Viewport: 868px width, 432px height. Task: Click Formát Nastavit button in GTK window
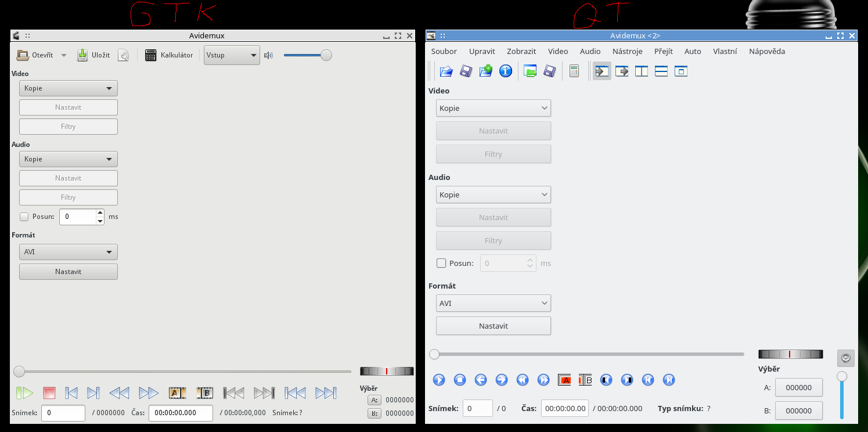[x=69, y=272]
